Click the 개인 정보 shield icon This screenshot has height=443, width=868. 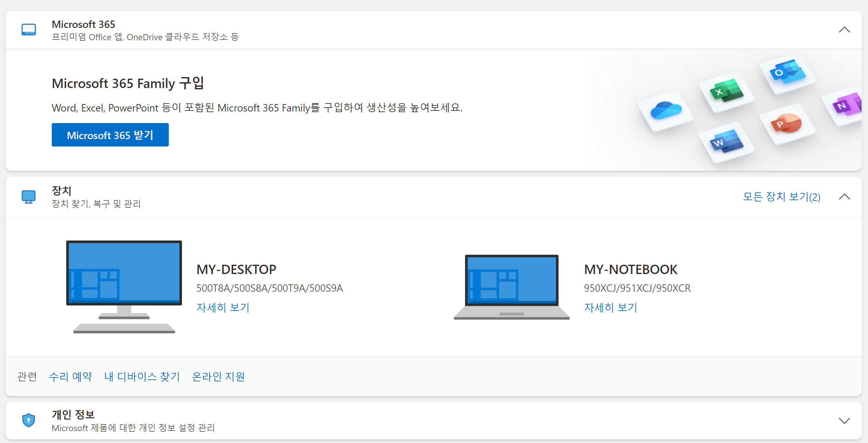[x=29, y=420]
